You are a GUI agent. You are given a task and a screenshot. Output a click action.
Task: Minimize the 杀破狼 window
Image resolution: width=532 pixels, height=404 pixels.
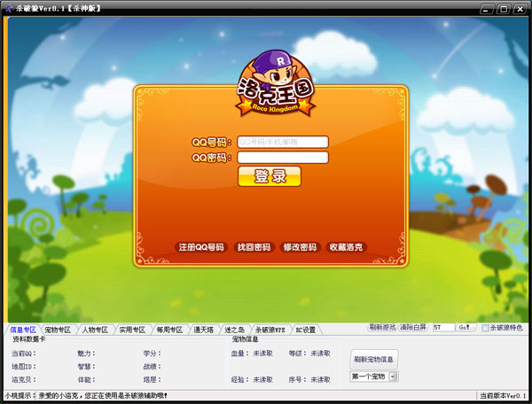tap(486, 9)
